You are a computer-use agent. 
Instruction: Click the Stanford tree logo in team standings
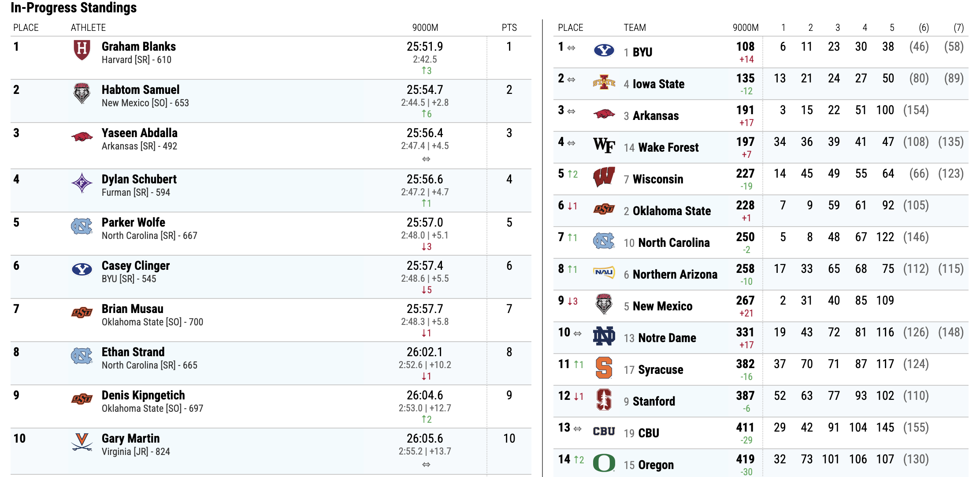tap(604, 400)
